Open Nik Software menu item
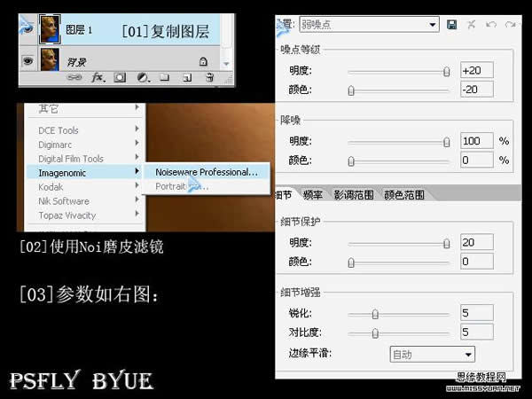The width and height of the screenshot is (532, 399). point(85,201)
